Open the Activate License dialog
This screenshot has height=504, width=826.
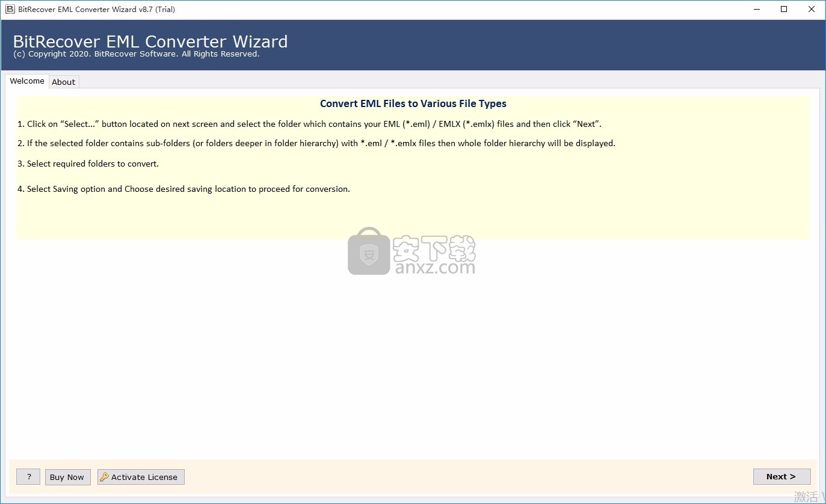(141, 477)
